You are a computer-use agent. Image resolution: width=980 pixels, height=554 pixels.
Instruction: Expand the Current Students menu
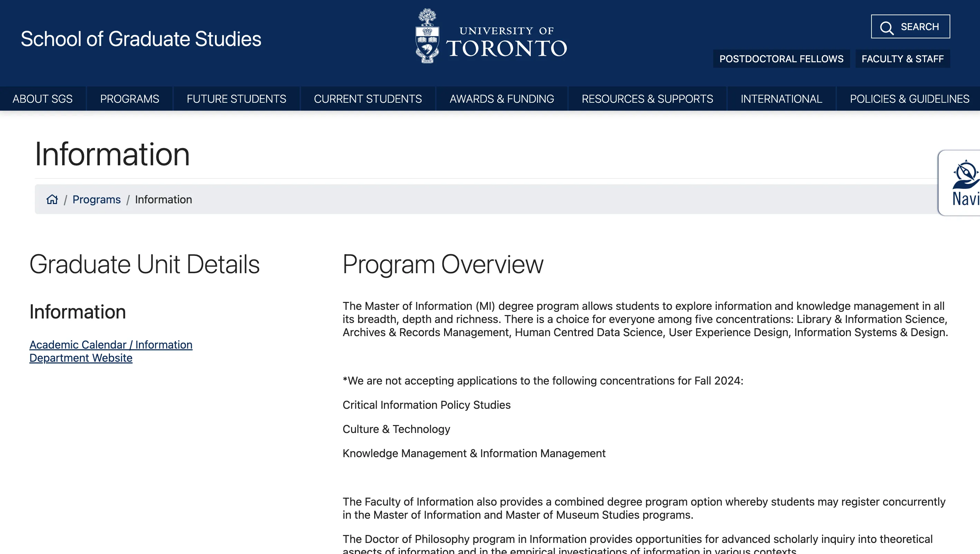click(x=368, y=99)
